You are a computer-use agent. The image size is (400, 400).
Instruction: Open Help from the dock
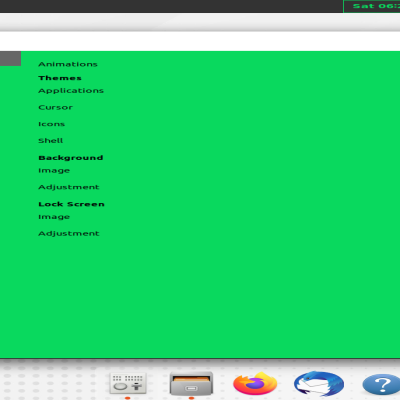point(381,384)
